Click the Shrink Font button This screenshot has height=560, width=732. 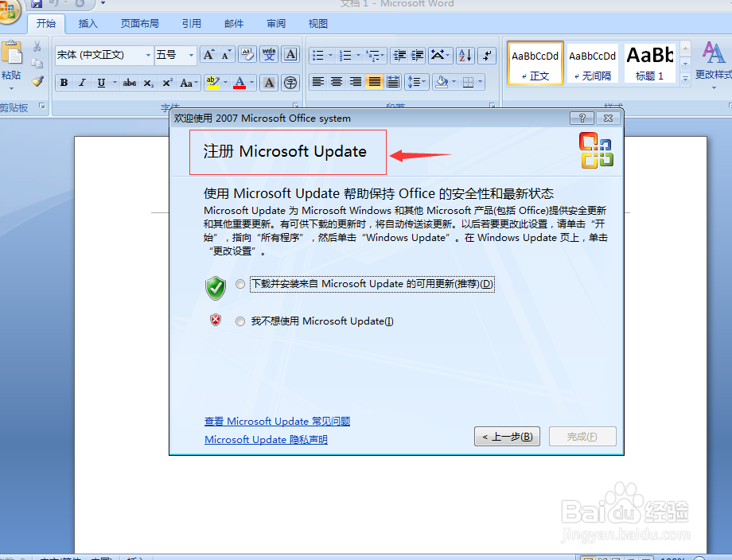click(x=226, y=55)
